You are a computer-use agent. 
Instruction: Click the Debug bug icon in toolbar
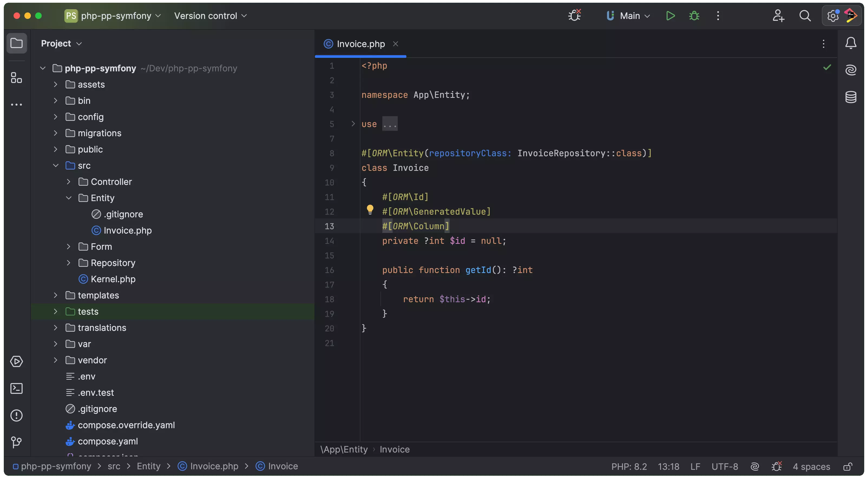coord(694,16)
